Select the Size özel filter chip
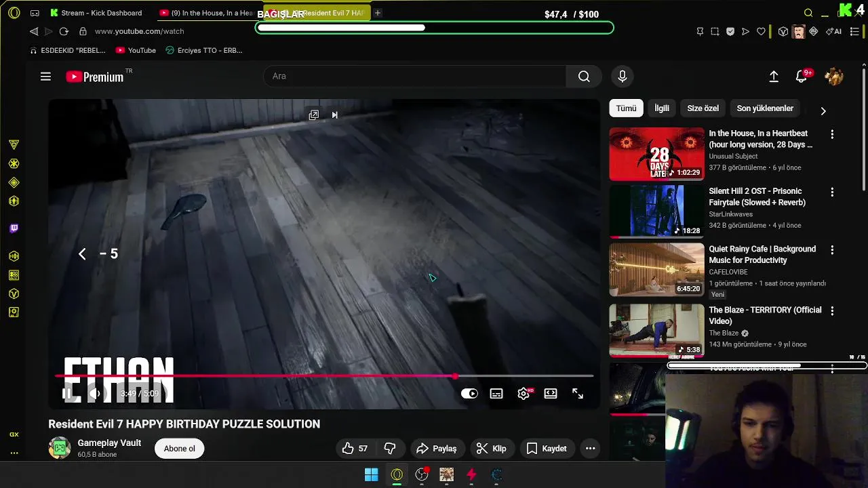The image size is (868, 488). (x=703, y=108)
